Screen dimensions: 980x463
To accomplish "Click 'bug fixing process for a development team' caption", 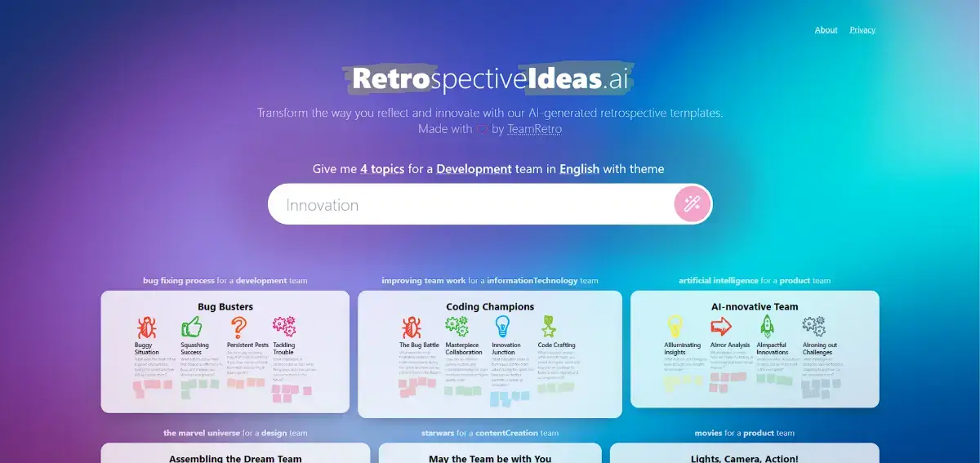I will [225, 281].
